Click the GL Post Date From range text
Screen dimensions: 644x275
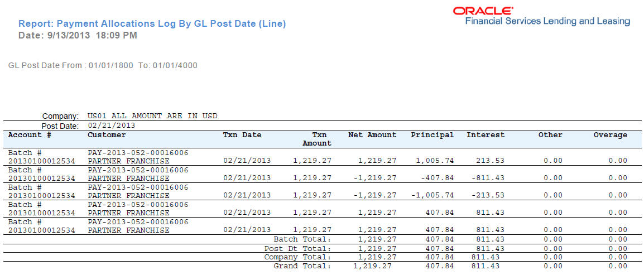[103, 65]
